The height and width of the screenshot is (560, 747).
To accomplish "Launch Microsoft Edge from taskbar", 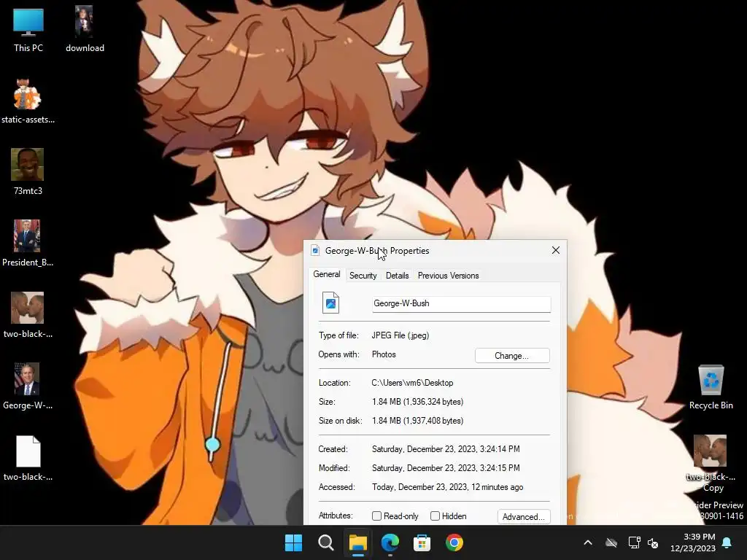I will click(390, 542).
